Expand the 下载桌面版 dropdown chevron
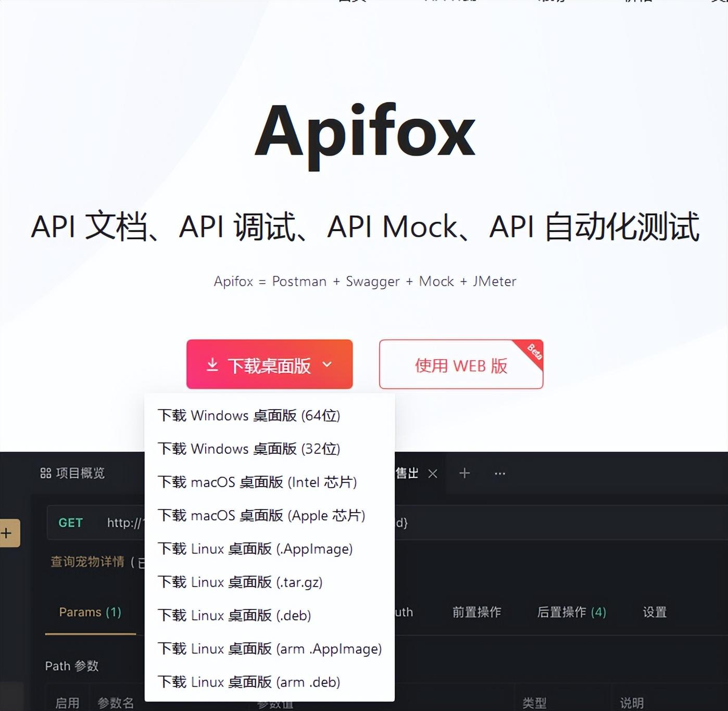Screen dimensions: 728x711 click(327, 364)
